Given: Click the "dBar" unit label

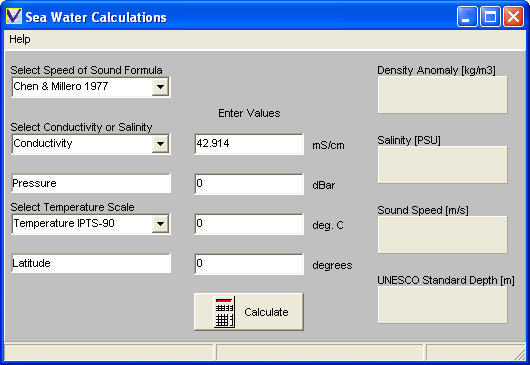Looking at the screenshot, I should pos(323,185).
